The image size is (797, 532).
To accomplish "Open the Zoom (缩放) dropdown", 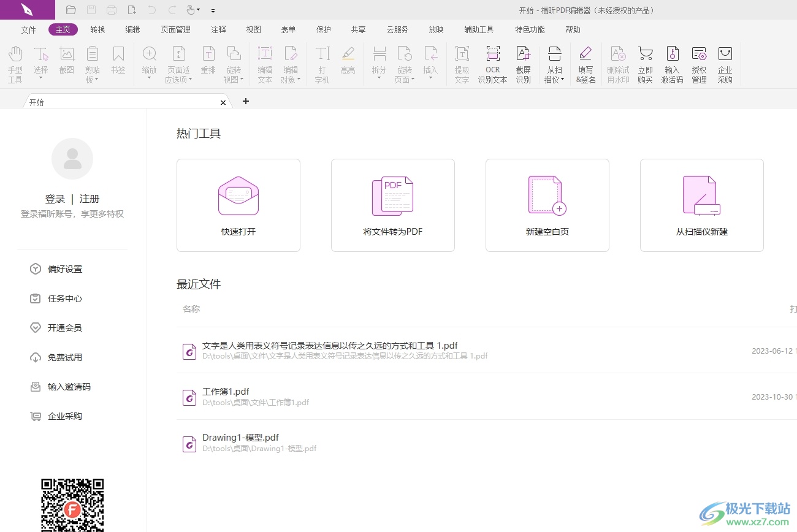I will (x=150, y=78).
